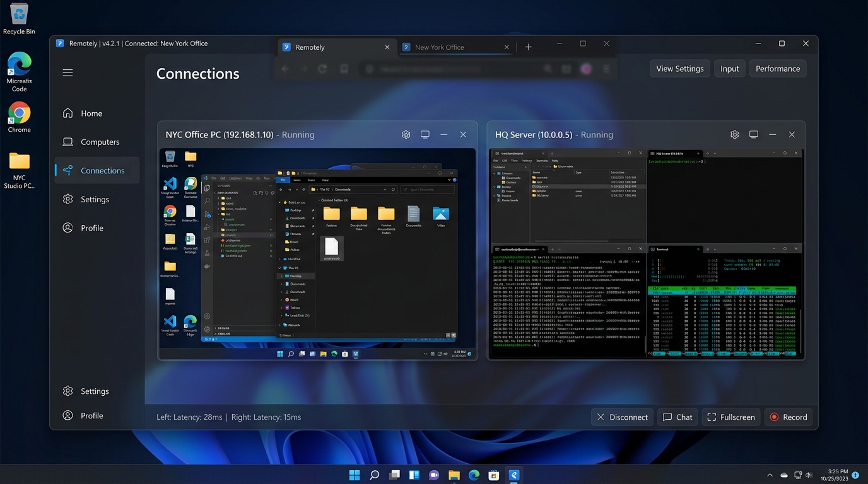Open the NYC Studio PC desktop folder
This screenshot has width=868, height=484.
[x=19, y=170]
